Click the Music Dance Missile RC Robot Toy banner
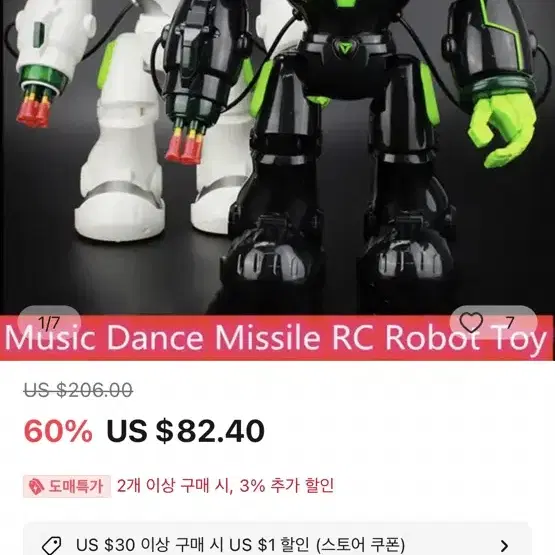 276,338
